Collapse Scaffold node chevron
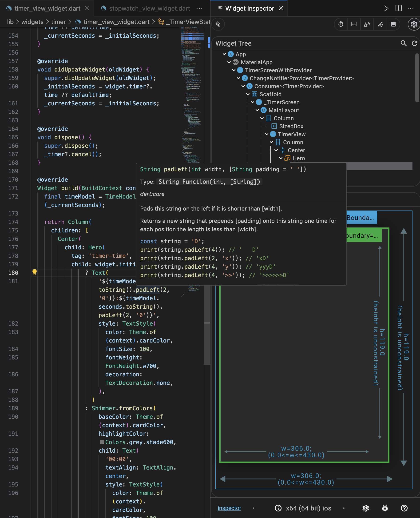 click(x=248, y=94)
